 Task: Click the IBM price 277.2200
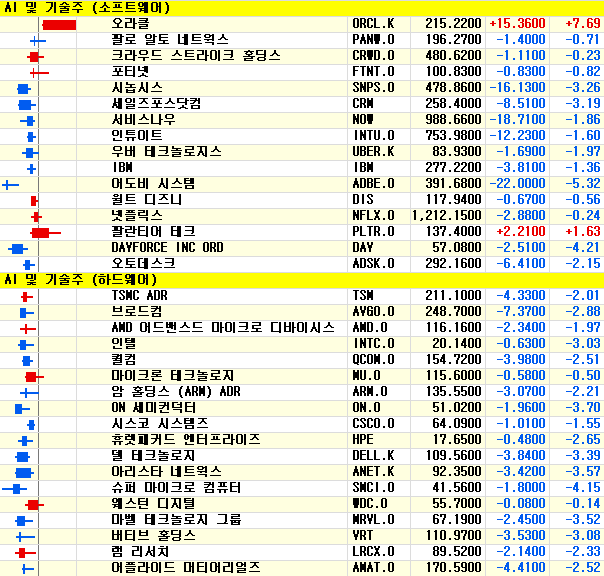coord(453,168)
